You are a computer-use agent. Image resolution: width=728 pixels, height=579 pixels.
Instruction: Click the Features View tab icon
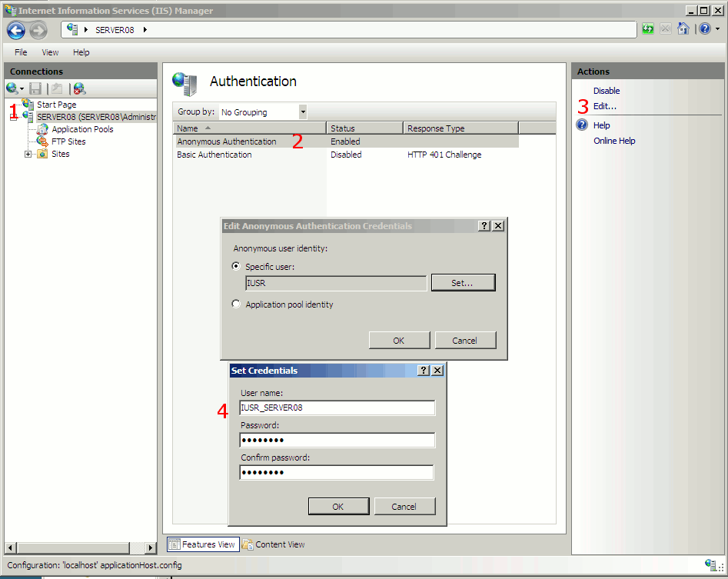tap(174, 544)
